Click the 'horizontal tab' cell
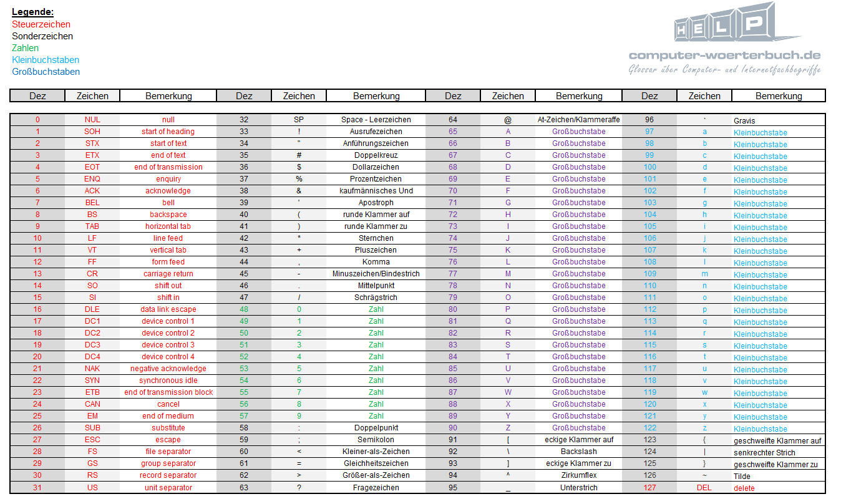 [168, 226]
